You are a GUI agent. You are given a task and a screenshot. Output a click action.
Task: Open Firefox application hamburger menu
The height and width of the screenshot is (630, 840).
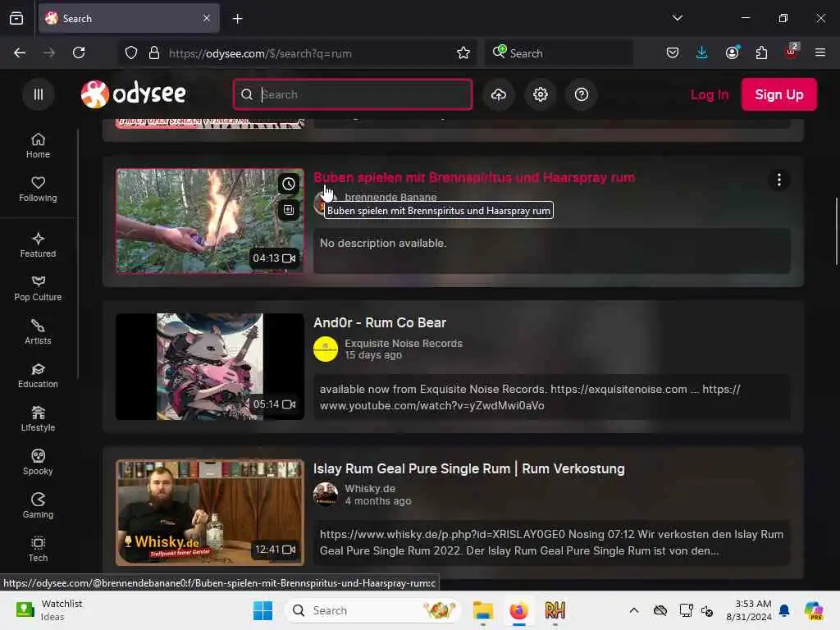[x=820, y=52]
